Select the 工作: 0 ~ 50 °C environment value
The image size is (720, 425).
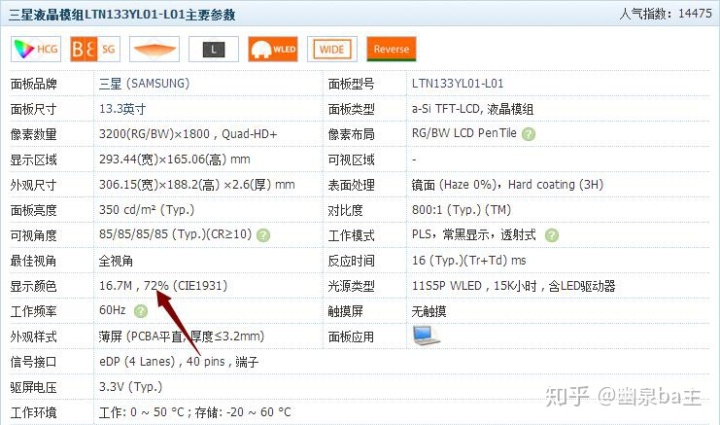tap(195, 412)
